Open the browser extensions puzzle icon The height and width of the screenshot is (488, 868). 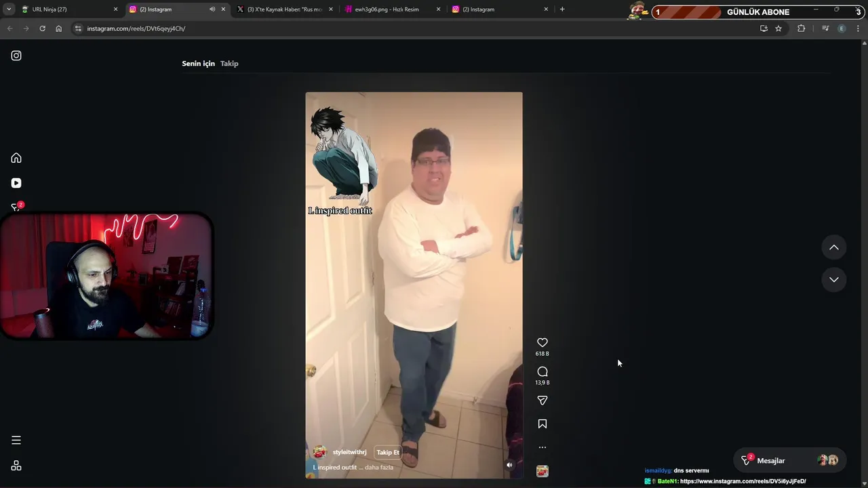[x=802, y=28]
